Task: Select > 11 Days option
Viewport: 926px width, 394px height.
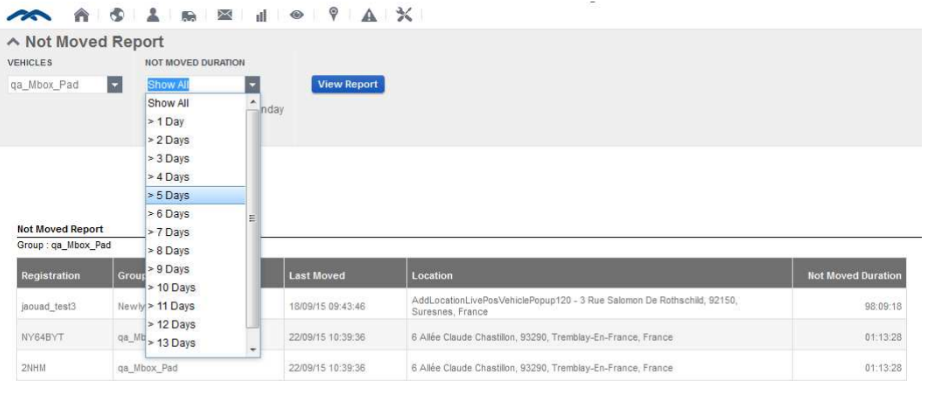Action: pos(195,306)
